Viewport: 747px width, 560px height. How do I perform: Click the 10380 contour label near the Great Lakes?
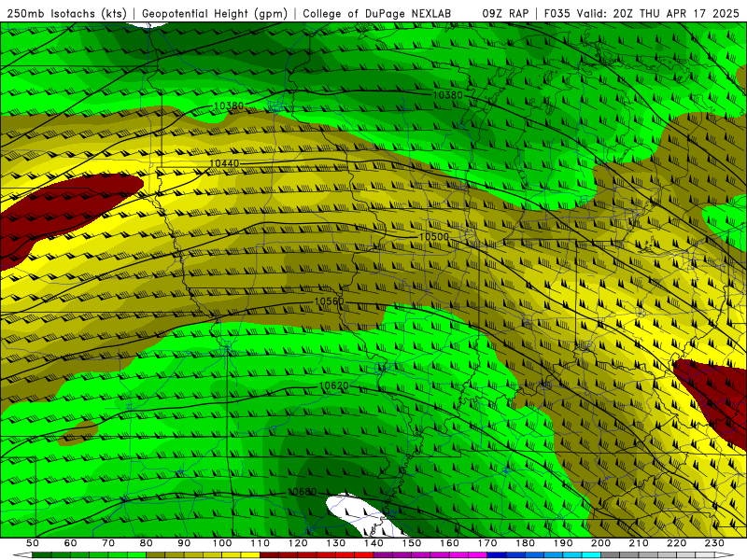[447, 95]
